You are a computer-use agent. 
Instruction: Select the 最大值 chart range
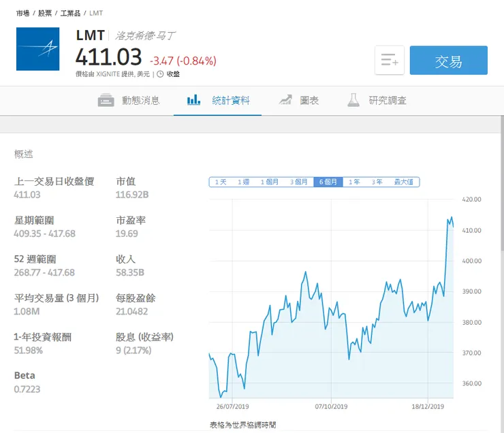(404, 182)
